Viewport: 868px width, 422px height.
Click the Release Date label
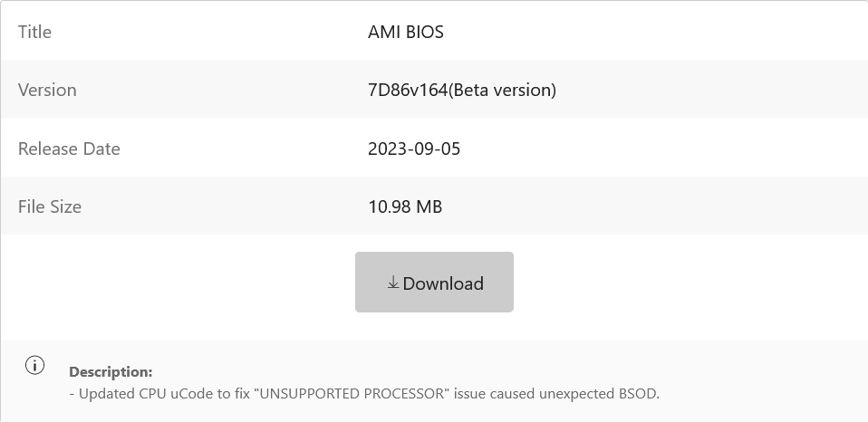click(x=69, y=149)
